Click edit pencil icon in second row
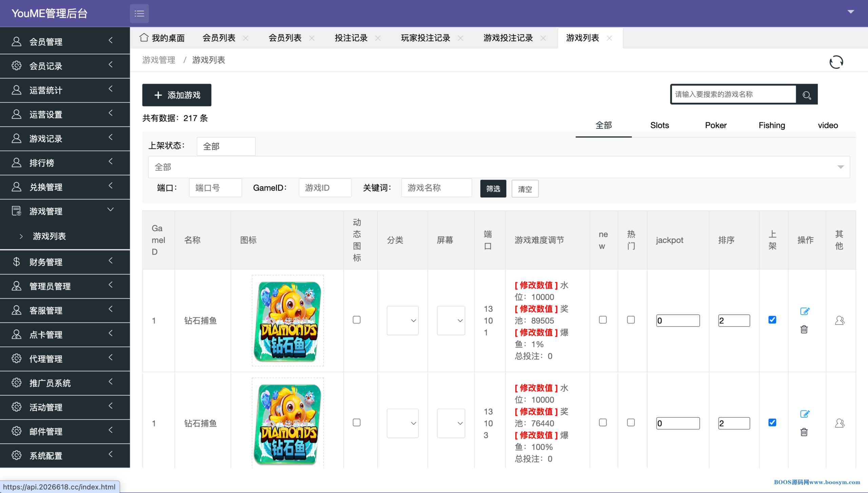 805,414
